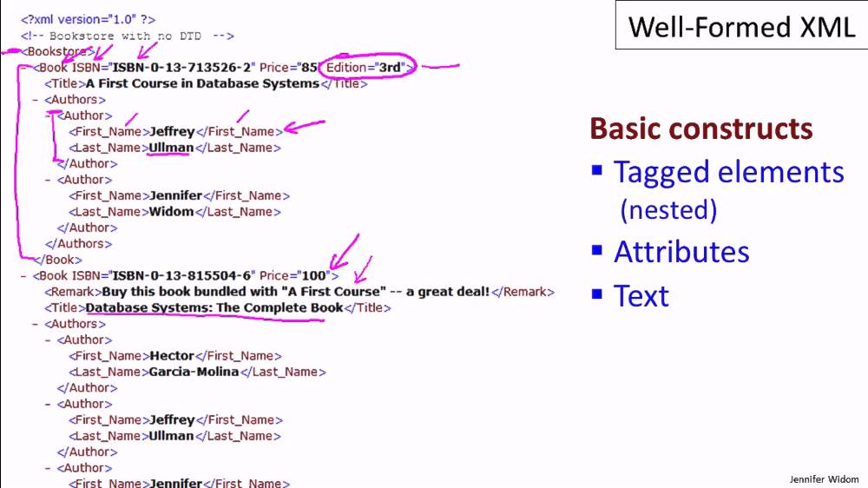Click the "Basic constructs" heading
This screenshot has height=488, width=868.
[x=700, y=129]
